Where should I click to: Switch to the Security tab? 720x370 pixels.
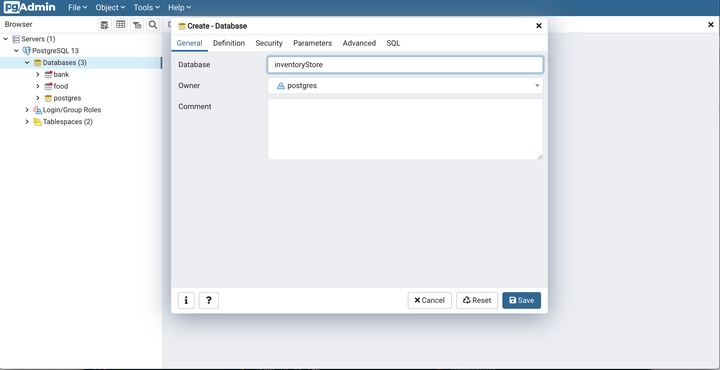(x=269, y=43)
